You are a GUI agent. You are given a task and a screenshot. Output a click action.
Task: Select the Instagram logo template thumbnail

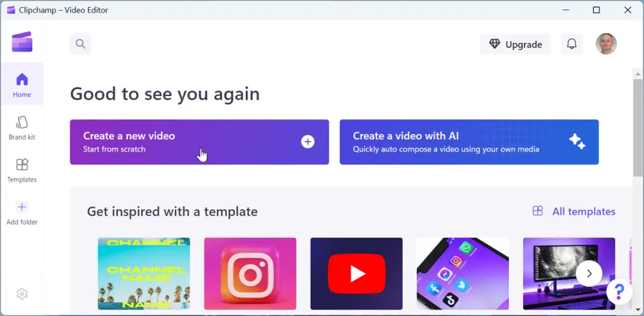pyautogui.click(x=250, y=273)
